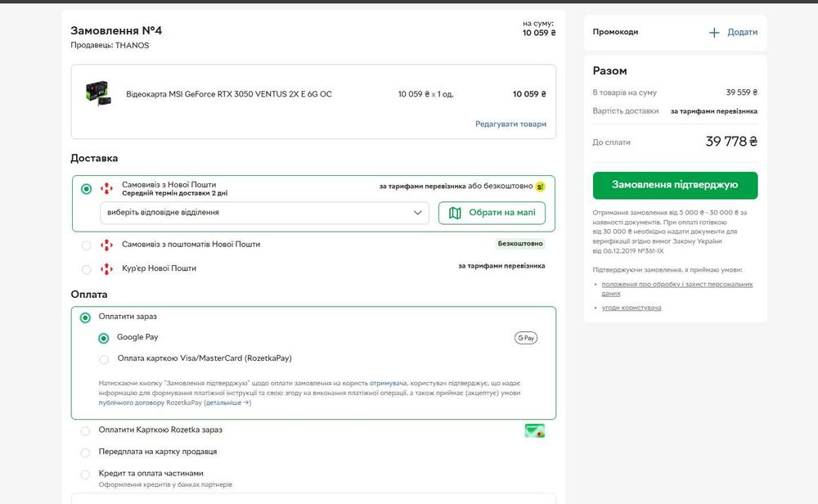Click the G Pay logo icon
Screen dimensions: 818x504
526,338
